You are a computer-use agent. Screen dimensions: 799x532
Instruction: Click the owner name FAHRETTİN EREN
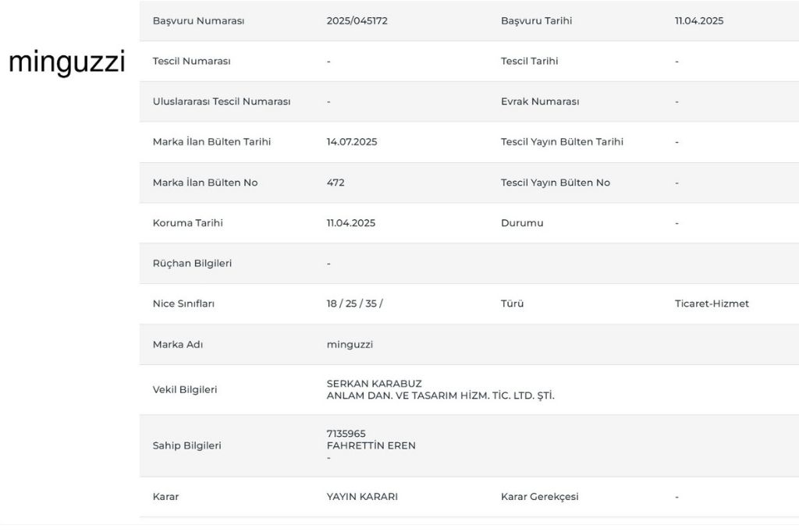point(371,445)
